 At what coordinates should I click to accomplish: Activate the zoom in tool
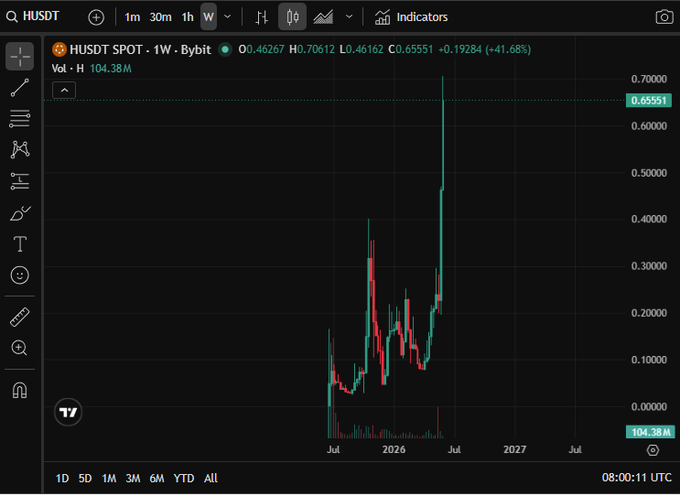(20, 348)
